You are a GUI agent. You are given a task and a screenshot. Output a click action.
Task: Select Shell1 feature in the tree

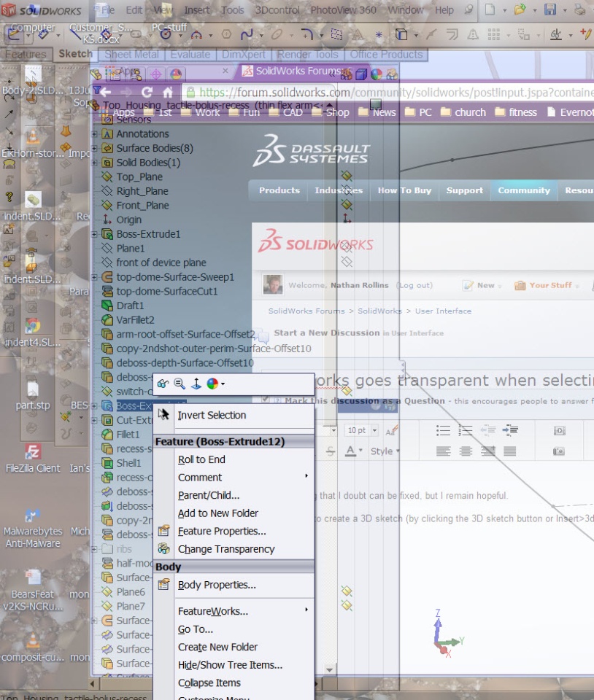click(x=128, y=463)
